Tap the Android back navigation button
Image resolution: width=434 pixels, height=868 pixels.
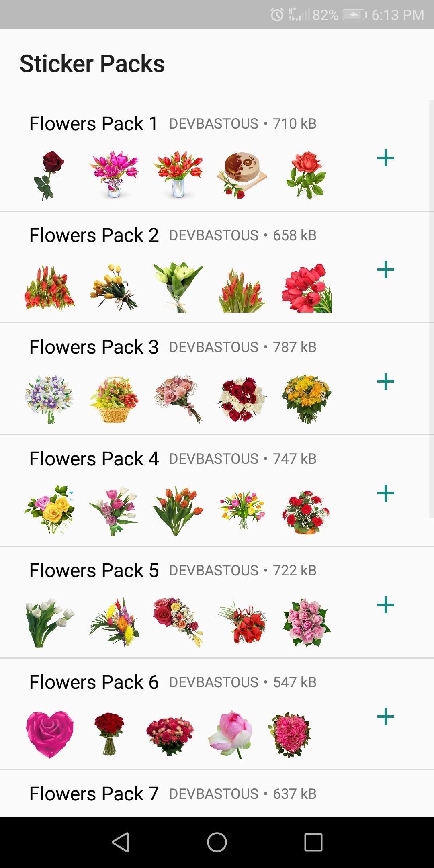(x=121, y=842)
